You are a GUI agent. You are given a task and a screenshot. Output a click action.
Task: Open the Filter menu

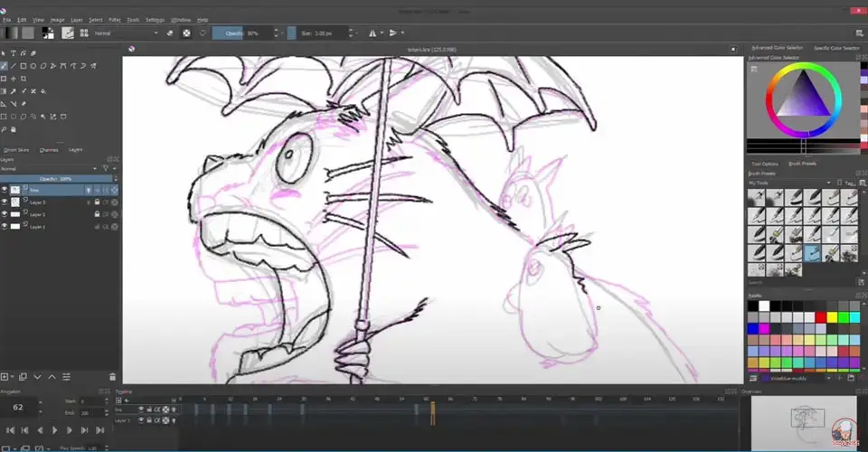115,20
